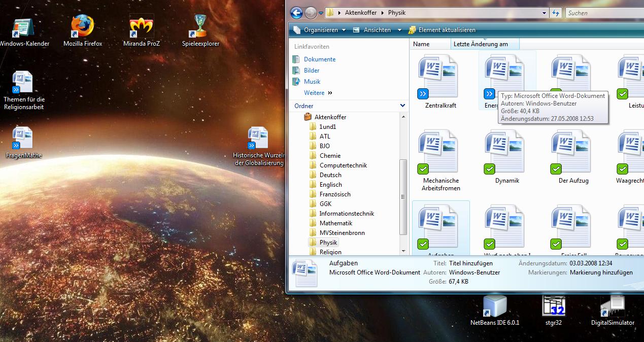The height and width of the screenshot is (342, 644).
Task: Sort by Letzte Änderung am column
Action: [485, 44]
